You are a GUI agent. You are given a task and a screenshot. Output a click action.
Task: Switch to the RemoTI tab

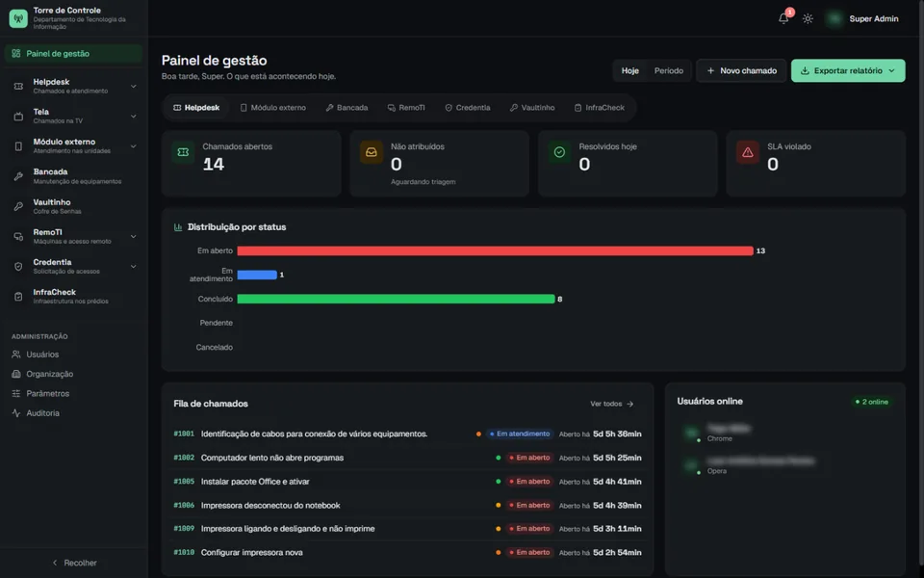click(x=406, y=107)
